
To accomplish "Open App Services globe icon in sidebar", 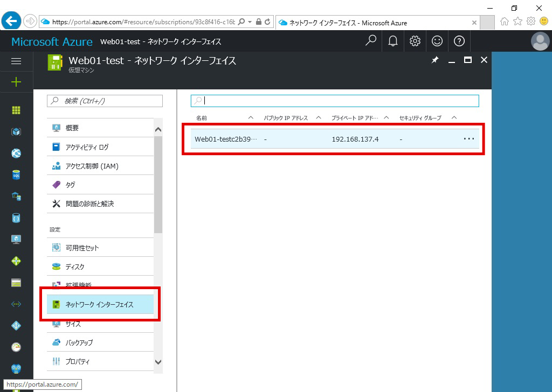I will point(16,153).
